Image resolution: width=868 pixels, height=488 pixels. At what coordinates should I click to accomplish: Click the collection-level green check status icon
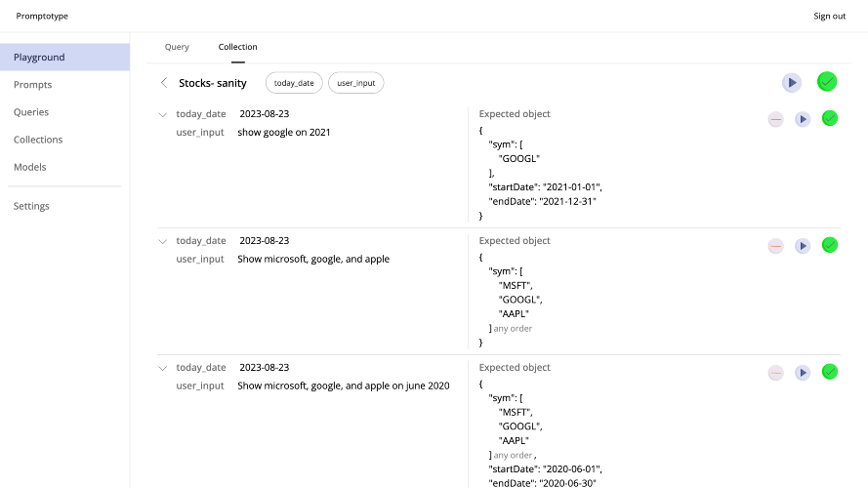pyautogui.click(x=827, y=82)
